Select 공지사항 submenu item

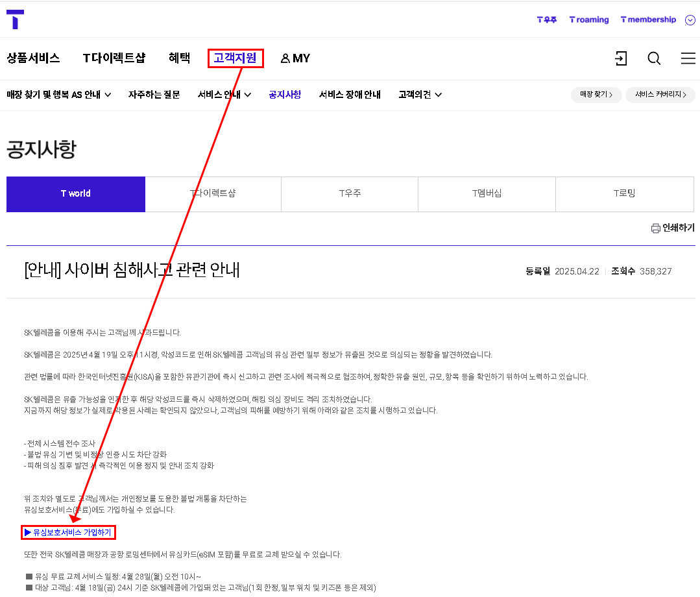[x=285, y=95]
